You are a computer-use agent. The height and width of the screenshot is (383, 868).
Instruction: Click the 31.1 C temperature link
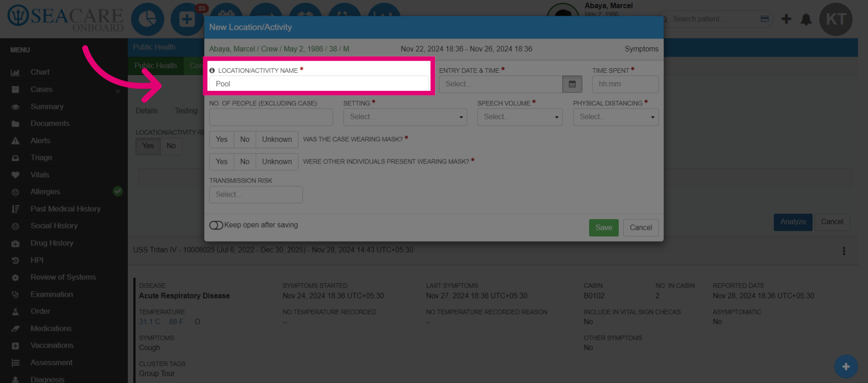149,322
